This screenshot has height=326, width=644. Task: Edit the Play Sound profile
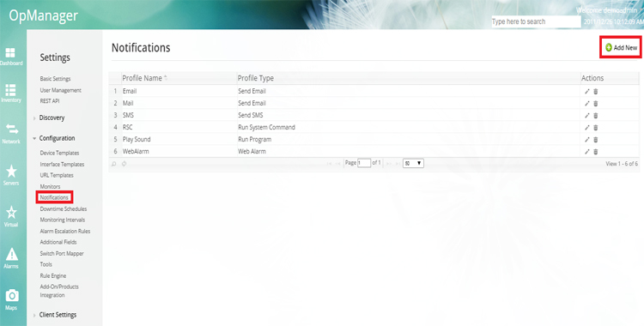[x=587, y=140]
